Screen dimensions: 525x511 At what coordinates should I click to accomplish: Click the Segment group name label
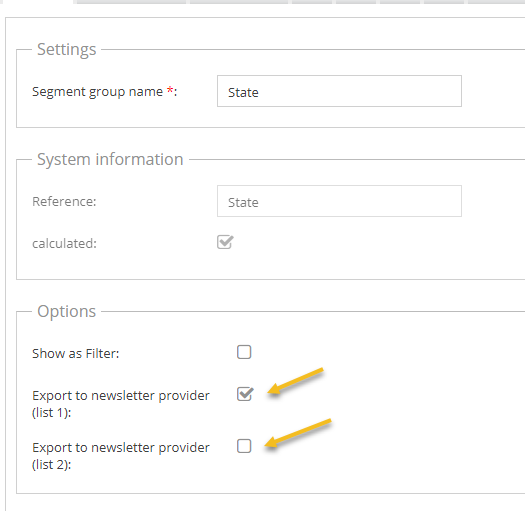104,92
